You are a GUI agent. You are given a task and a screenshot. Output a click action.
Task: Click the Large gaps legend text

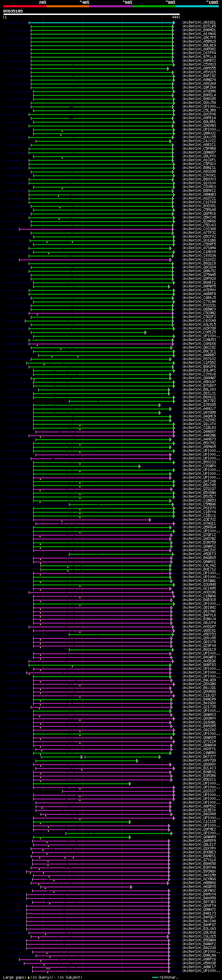click(x=15, y=977)
